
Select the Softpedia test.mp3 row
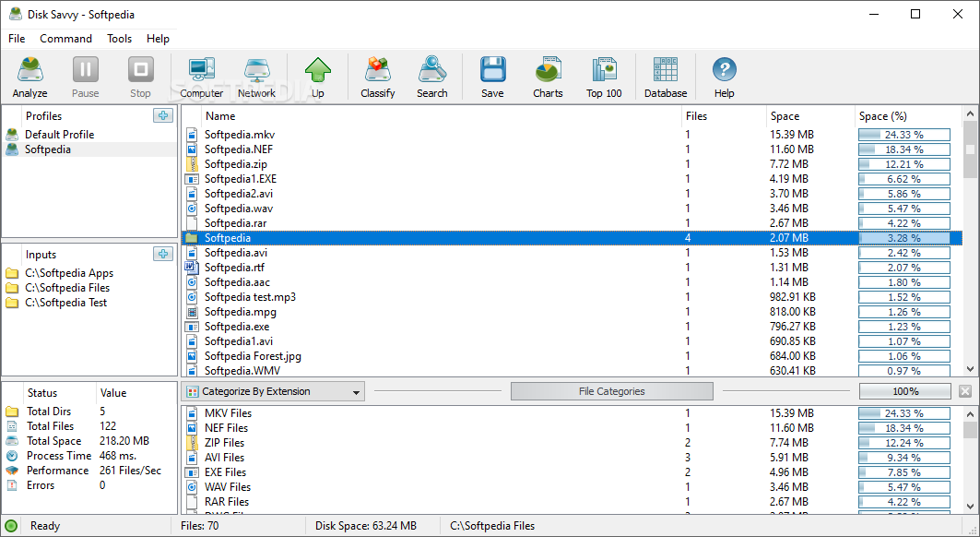572,297
